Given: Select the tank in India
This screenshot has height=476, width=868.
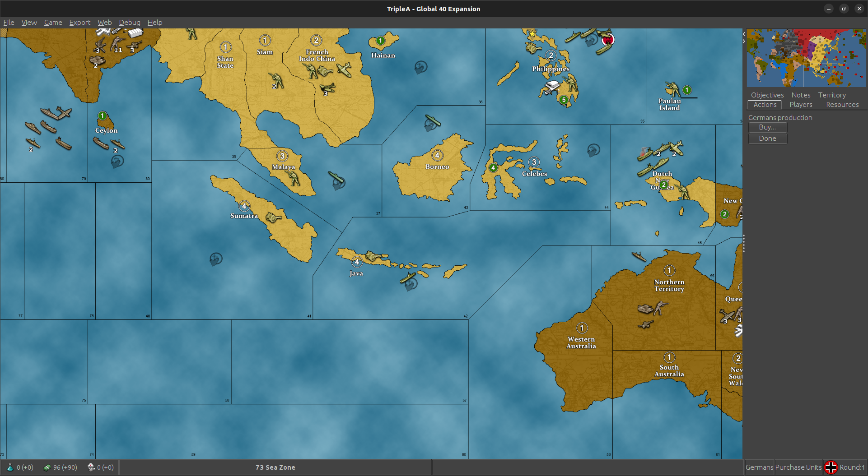Looking at the screenshot, I should 97,60.
